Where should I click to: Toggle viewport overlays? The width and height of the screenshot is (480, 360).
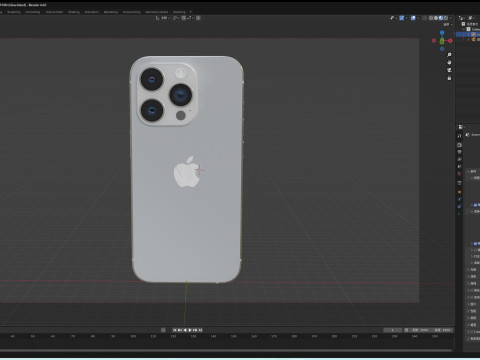point(413,18)
